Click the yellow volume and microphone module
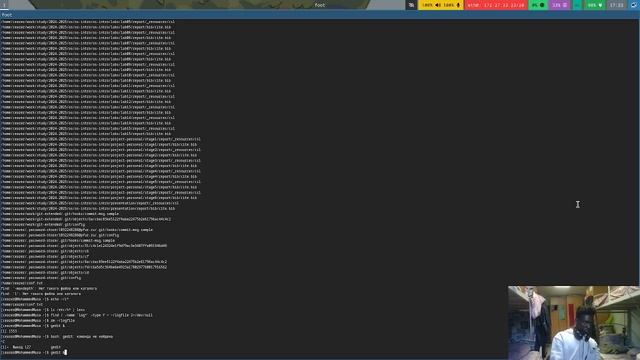The image size is (640, 360). 441,5
